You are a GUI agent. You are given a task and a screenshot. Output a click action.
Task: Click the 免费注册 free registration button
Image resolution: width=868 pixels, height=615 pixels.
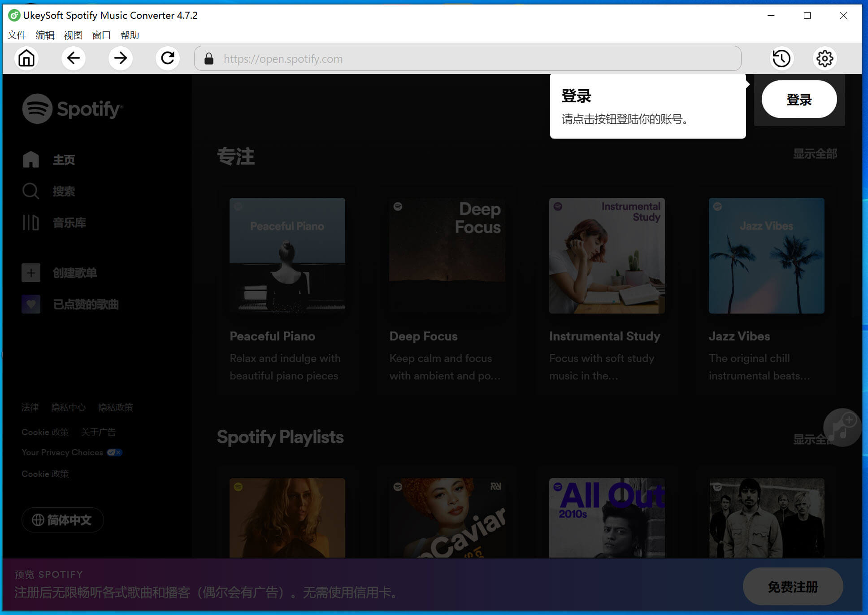point(793,586)
